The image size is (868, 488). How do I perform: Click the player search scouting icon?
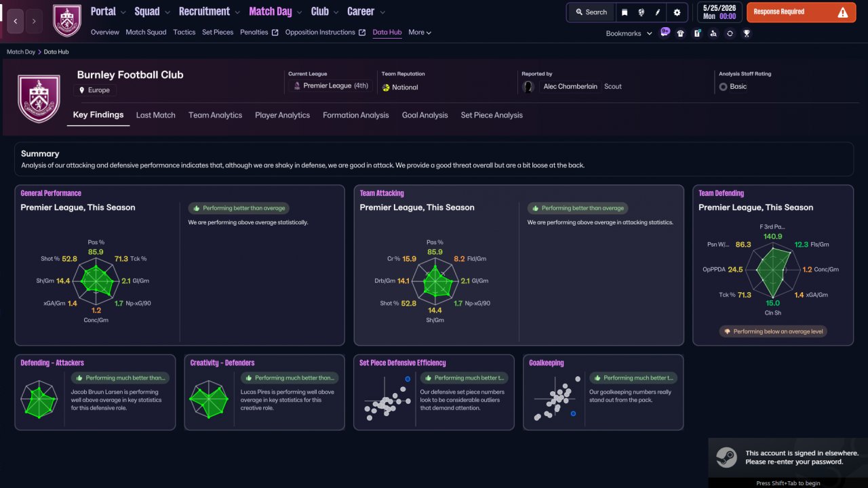tap(713, 33)
